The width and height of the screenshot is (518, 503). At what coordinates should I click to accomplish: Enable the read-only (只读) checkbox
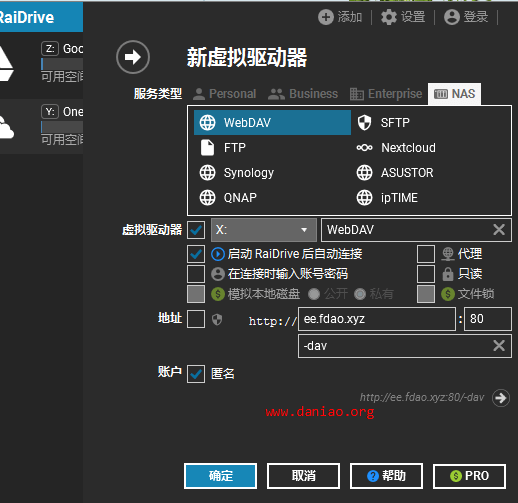pos(426,274)
